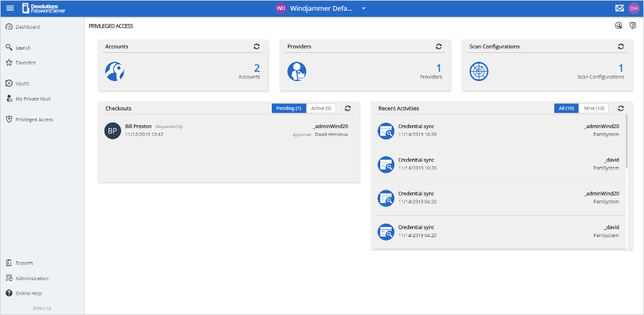Open Administration from the sidebar

point(31,278)
